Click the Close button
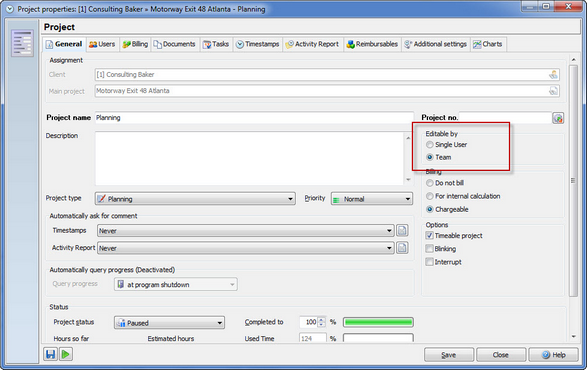Viewport: 587px width, 370px height. (501, 355)
